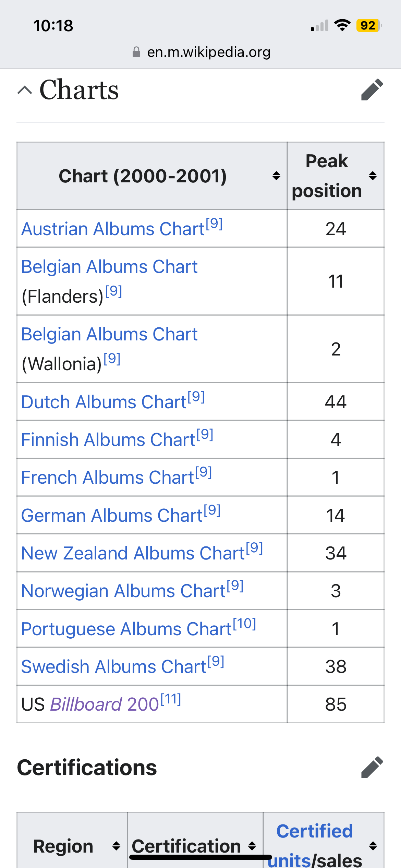Click the edit pencil beside Charts heading

(372, 90)
